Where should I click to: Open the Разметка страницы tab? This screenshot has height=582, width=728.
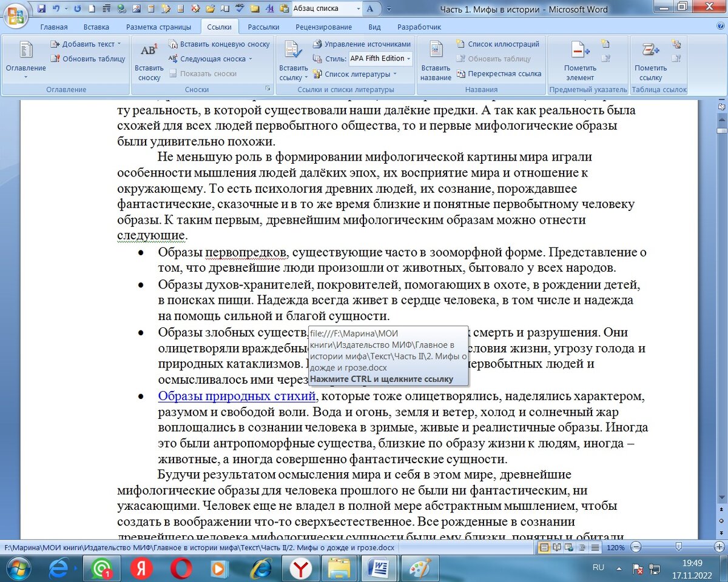point(159,27)
